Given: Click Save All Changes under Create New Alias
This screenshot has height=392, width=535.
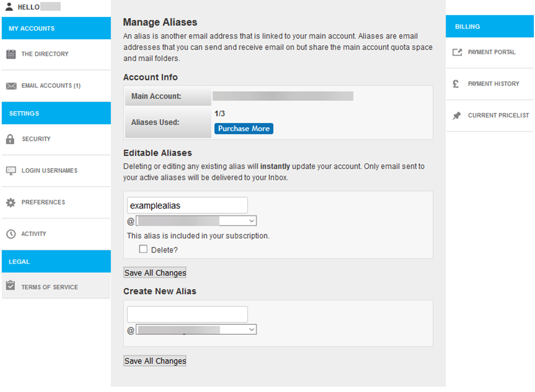Looking at the screenshot, I should [155, 361].
